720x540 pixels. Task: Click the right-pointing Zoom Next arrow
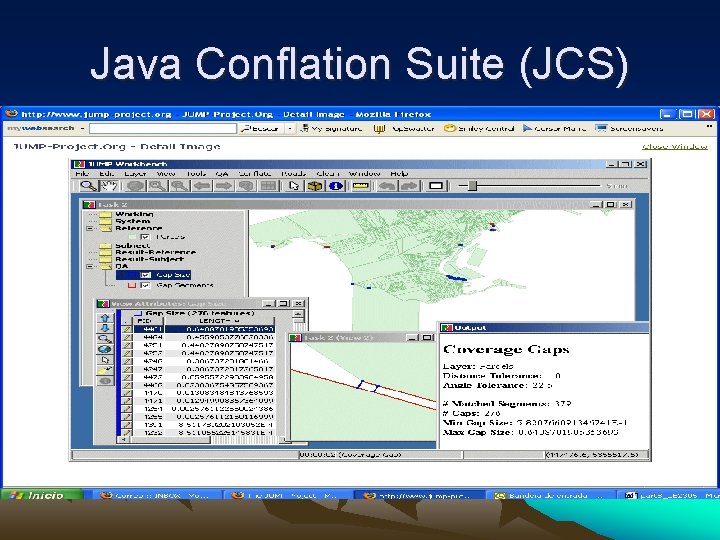click(x=224, y=186)
